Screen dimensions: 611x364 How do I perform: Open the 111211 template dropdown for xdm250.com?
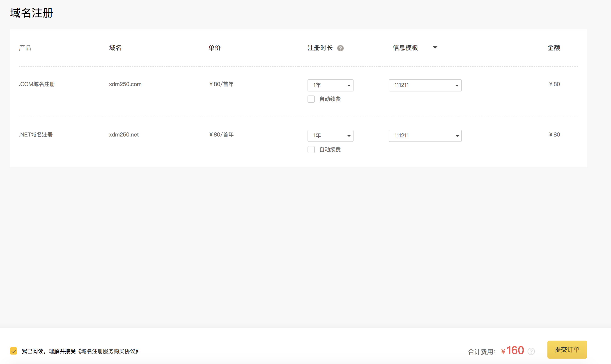coord(425,85)
